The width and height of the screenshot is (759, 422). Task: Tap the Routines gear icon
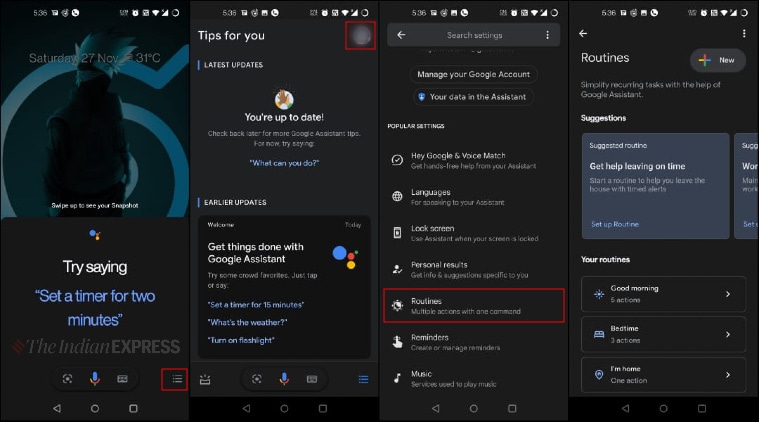397,305
